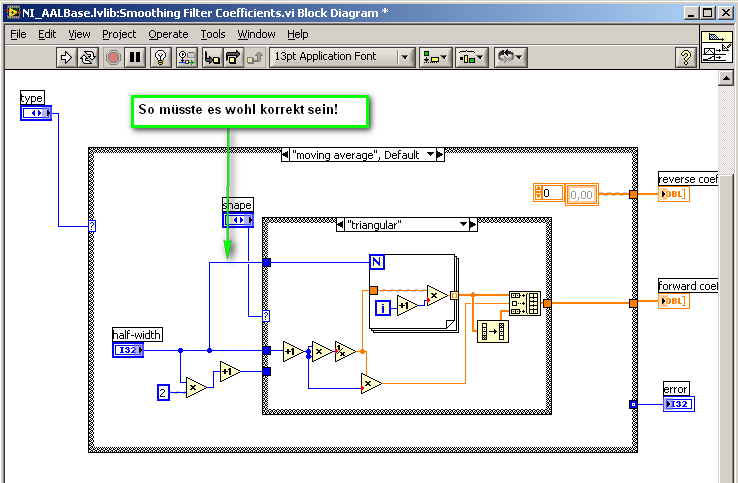
Task: Select the Build Array node
Action: [525, 303]
